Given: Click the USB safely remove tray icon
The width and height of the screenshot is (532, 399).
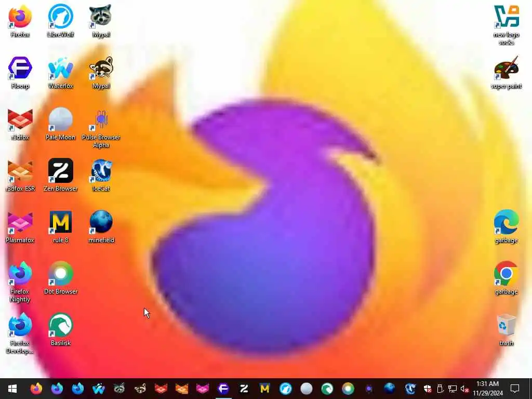Looking at the screenshot, I should pos(440,389).
